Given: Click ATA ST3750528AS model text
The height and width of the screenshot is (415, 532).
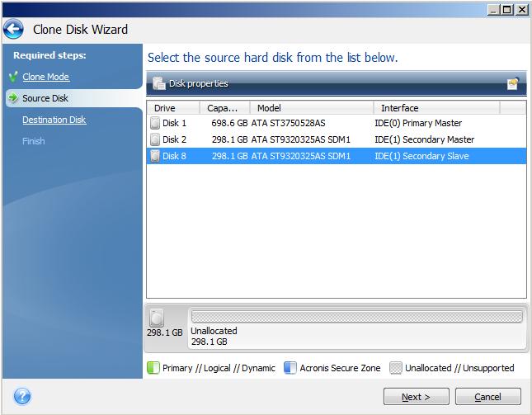Looking at the screenshot, I should click(x=288, y=123).
